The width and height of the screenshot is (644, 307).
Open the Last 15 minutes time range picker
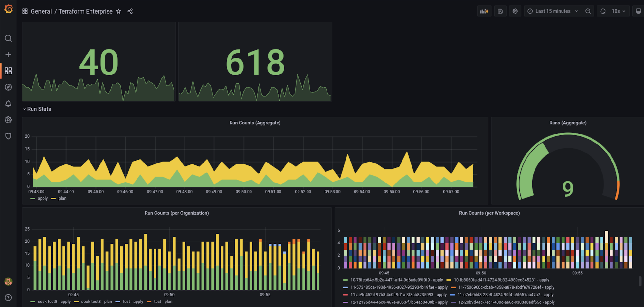pos(552,11)
